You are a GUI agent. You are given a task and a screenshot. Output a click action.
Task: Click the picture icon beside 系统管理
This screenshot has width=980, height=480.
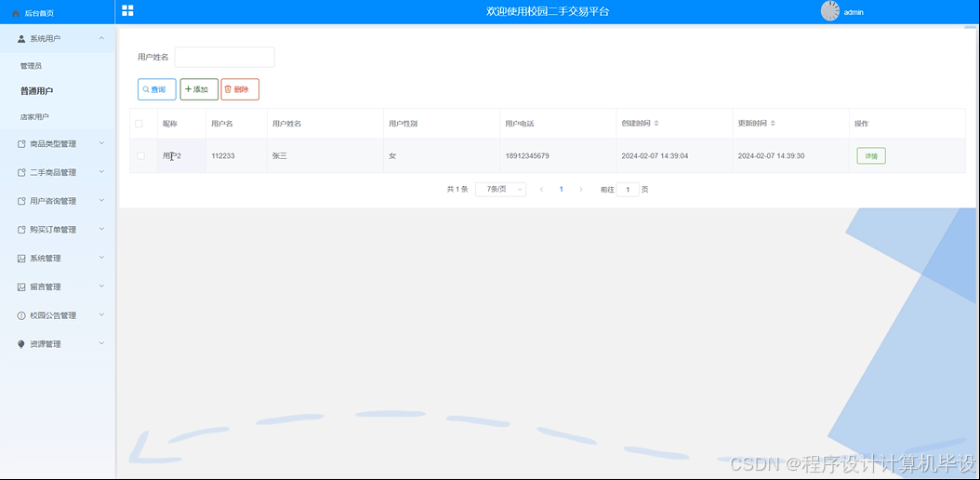(22, 258)
